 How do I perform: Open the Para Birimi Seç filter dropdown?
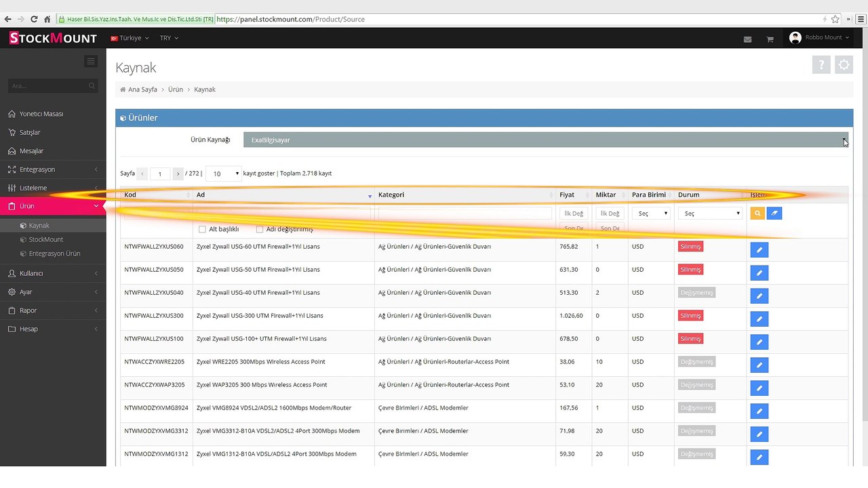click(x=651, y=213)
